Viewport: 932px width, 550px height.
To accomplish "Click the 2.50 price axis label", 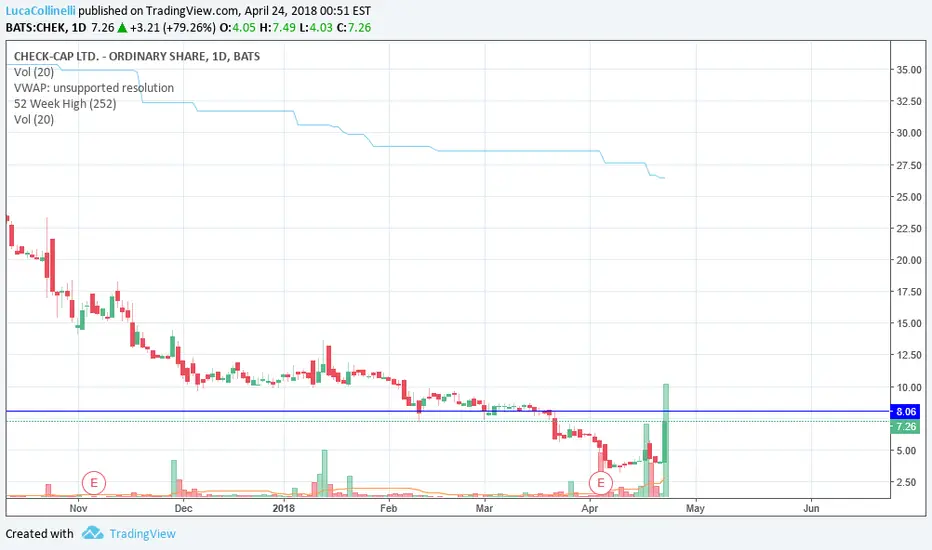I will point(906,482).
